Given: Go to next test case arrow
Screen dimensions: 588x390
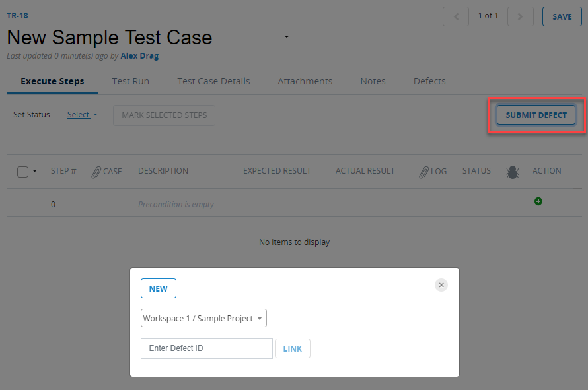Looking at the screenshot, I should tap(521, 16).
